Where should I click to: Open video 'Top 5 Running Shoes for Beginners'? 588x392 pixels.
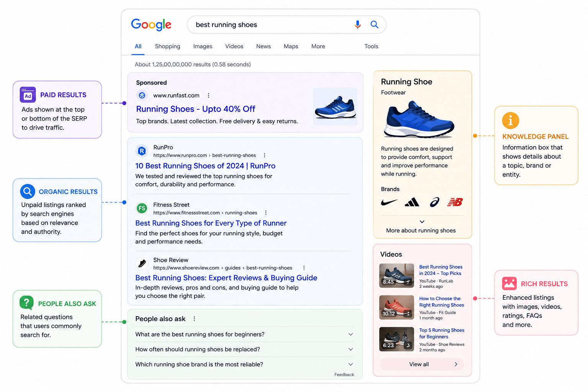(x=441, y=333)
